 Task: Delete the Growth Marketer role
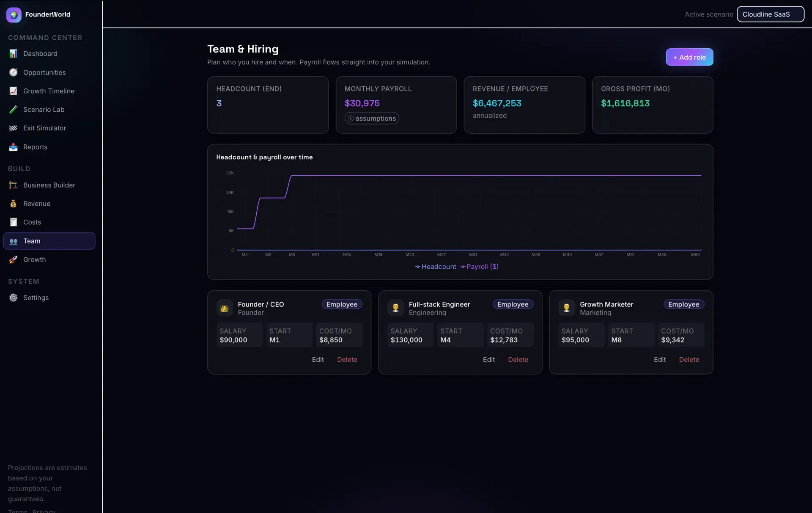[x=689, y=360]
